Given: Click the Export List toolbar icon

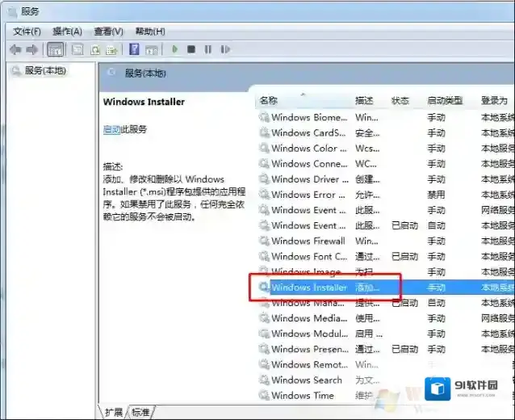Looking at the screenshot, I should [x=112, y=49].
